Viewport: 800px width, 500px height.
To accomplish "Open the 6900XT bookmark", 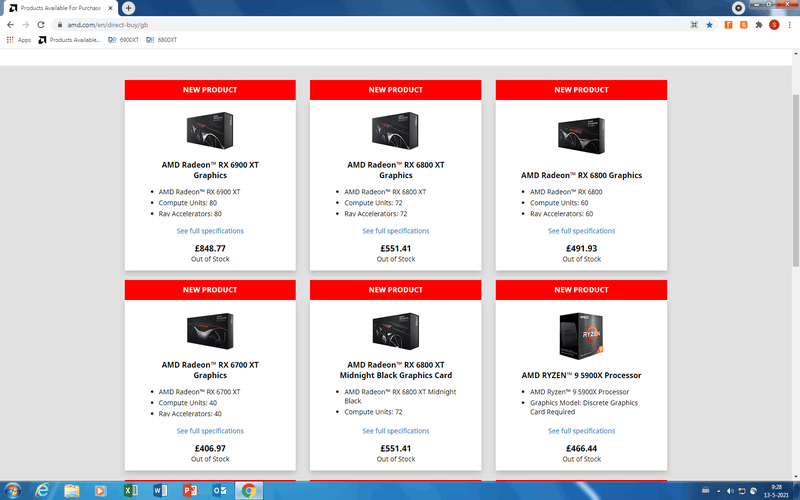I will tap(123, 40).
